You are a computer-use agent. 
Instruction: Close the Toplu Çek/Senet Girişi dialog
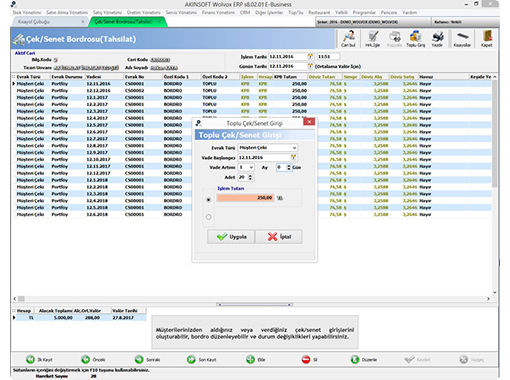click(x=309, y=122)
